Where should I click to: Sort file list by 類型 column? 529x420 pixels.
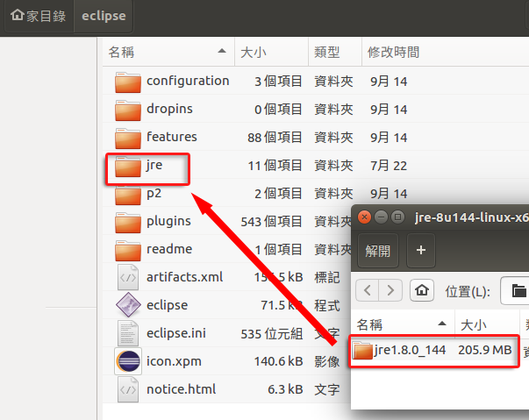tap(335, 52)
